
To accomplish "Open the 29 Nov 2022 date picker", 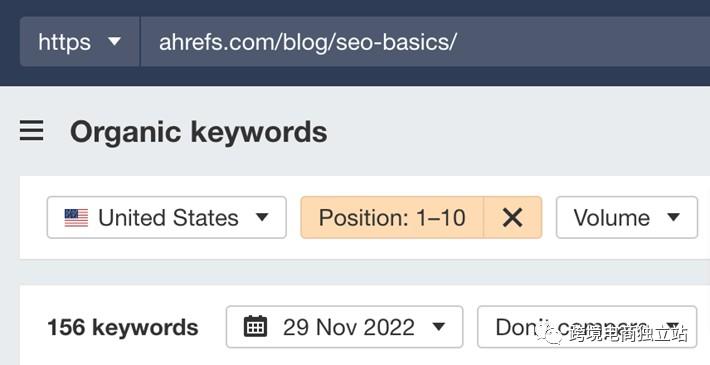I will (345, 327).
